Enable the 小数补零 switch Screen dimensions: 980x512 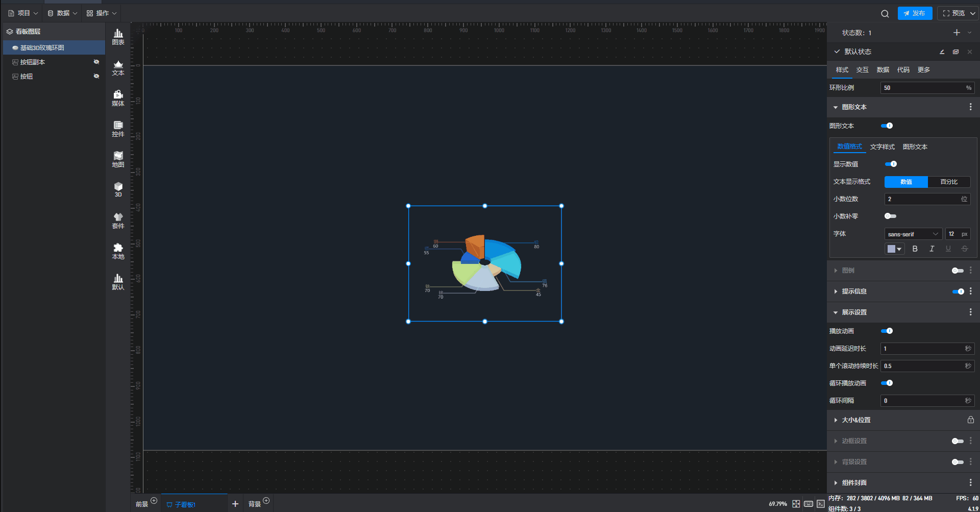[x=890, y=216]
